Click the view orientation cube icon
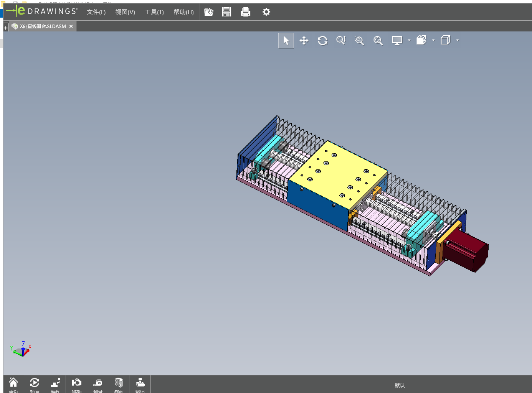Image resolution: width=532 pixels, height=393 pixels. point(421,40)
